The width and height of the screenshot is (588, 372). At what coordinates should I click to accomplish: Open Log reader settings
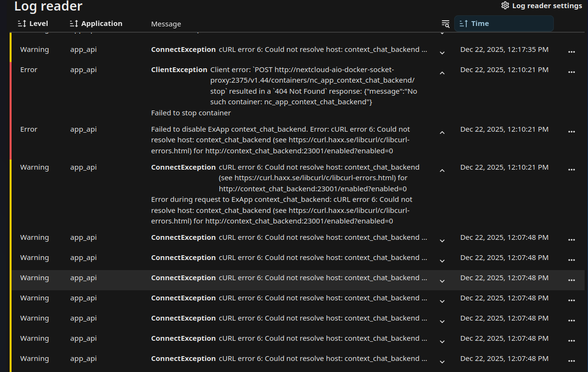tap(541, 6)
